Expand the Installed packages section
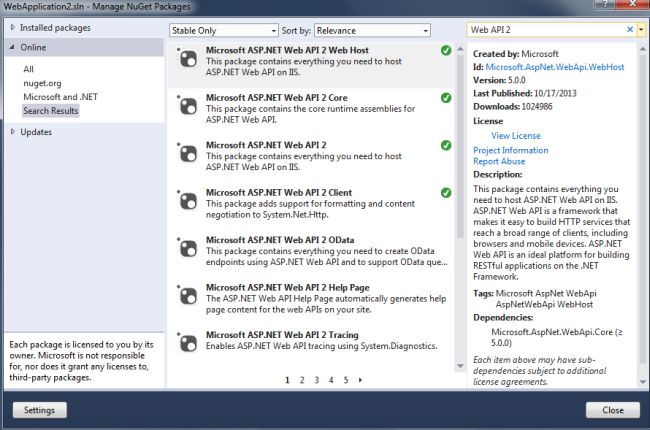This screenshot has height=430, width=650. point(13,27)
